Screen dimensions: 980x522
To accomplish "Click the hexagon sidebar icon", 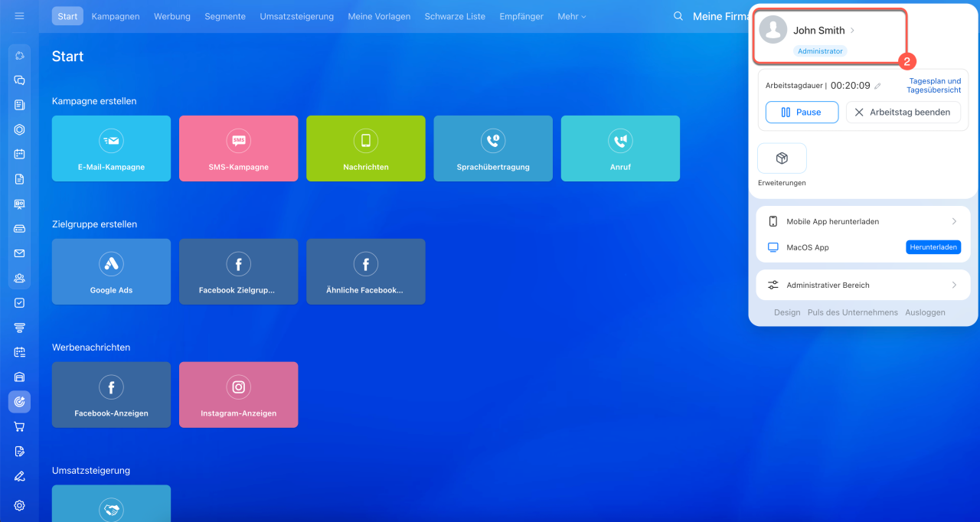I will [x=20, y=129].
